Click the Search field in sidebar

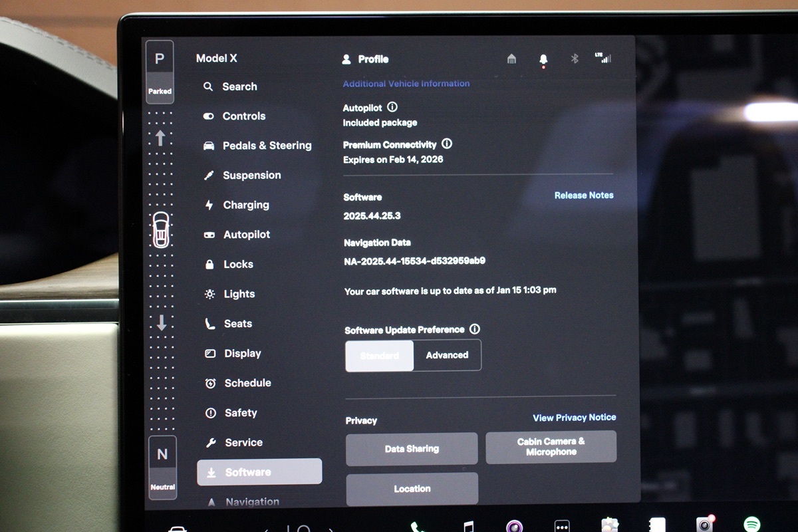239,86
